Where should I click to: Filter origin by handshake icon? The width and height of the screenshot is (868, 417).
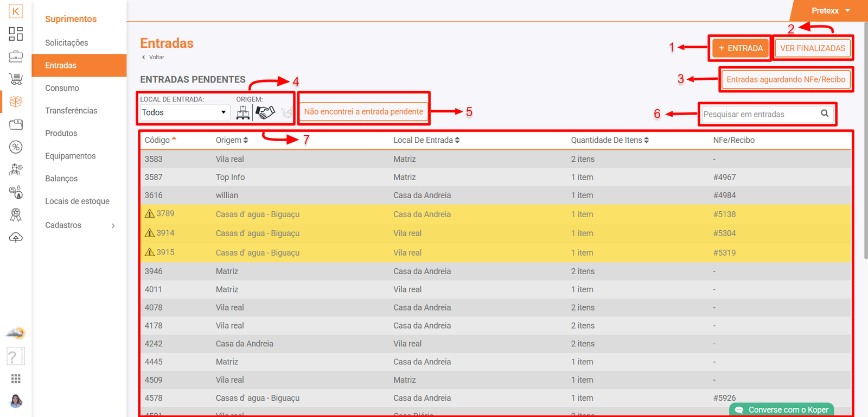[x=265, y=112]
